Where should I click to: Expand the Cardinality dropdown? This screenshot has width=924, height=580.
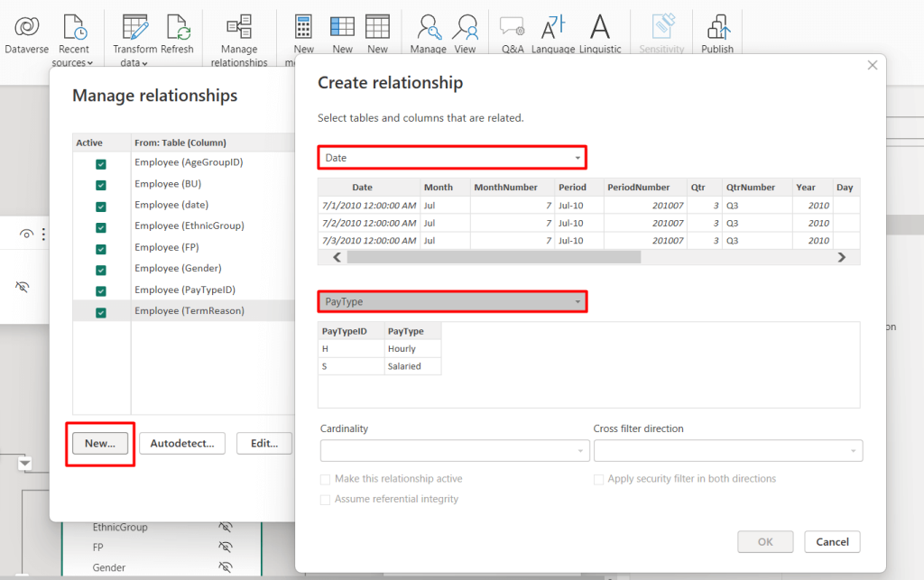455,451
